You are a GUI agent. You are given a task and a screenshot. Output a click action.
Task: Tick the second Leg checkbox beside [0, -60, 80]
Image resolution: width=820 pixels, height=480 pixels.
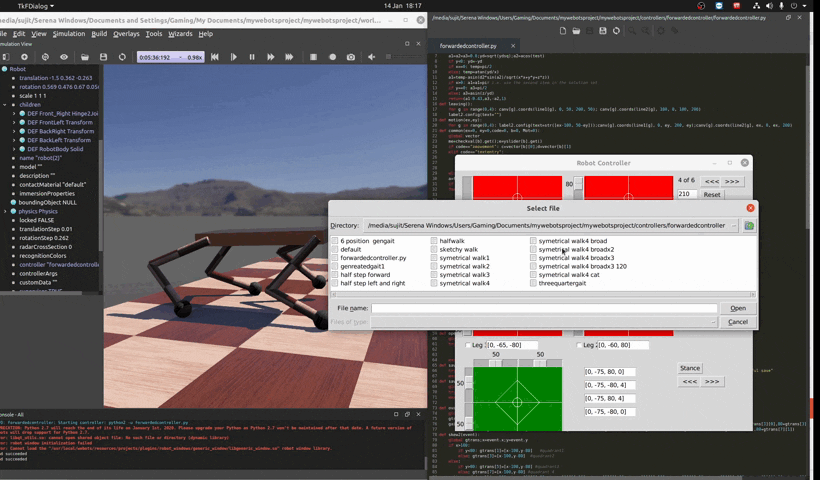(579, 345)
